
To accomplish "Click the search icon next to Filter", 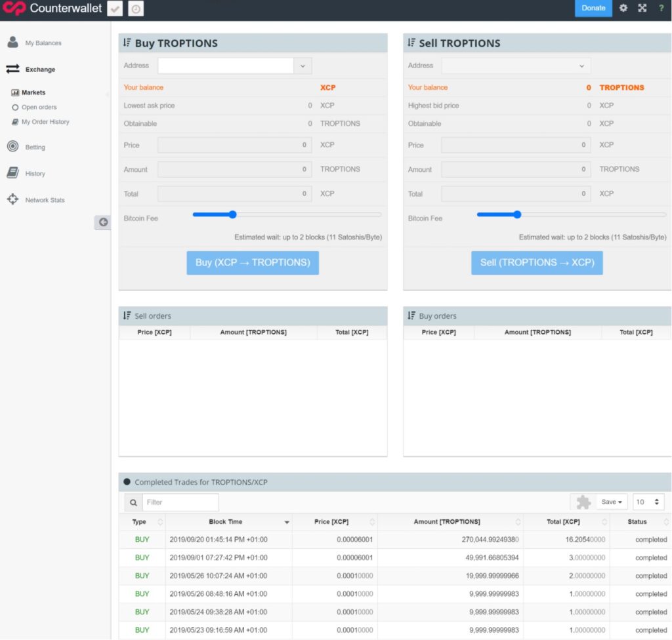I will pyautogui.click(x=133, y=502).
